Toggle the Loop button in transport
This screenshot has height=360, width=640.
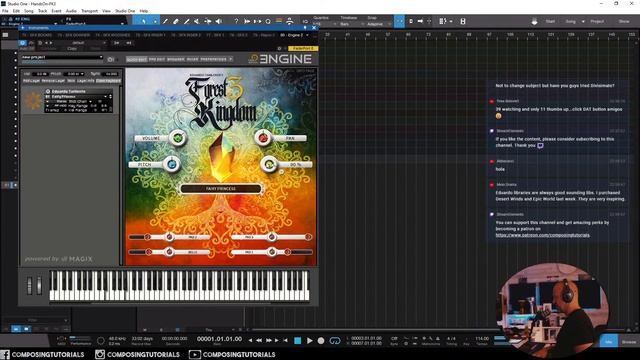335,340
